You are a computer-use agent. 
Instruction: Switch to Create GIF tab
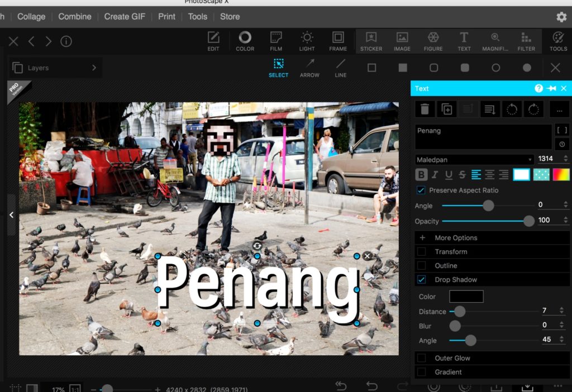tap(125, 17)
